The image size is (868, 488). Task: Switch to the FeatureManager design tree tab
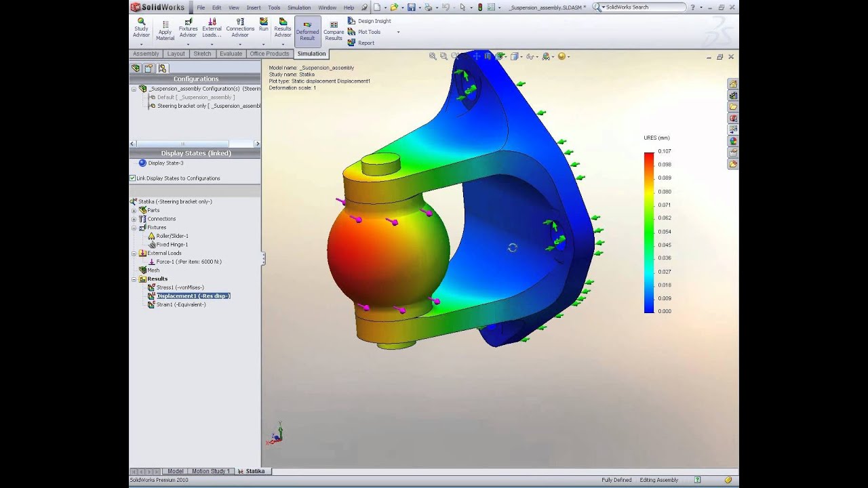tap(136, 68)
